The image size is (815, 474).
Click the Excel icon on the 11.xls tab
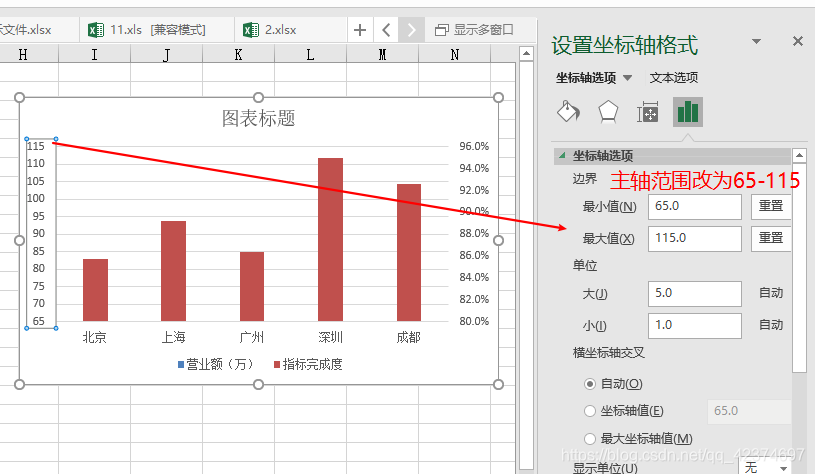[x=96, y=30]
